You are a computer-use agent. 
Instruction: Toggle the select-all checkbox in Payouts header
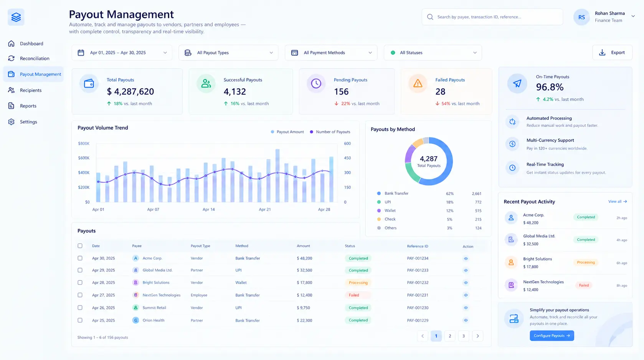coord(80,246)
